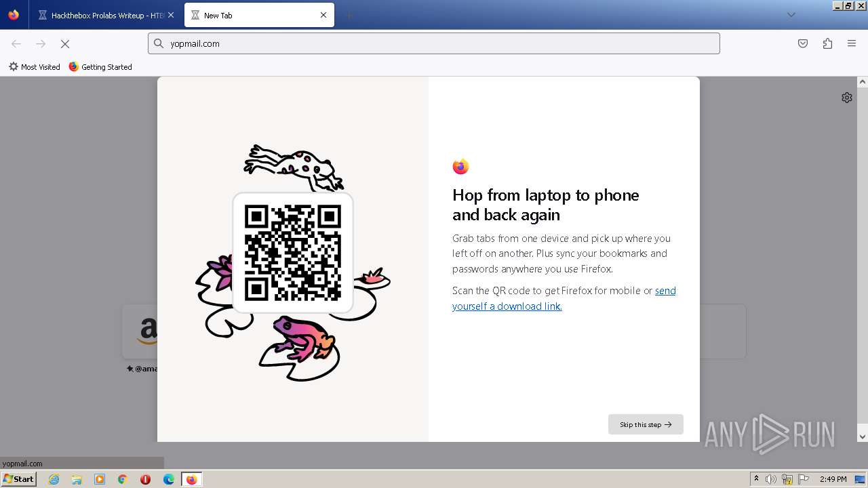Expand the list all tabs dropdown
The height and width of the screenshot is (488, 868).
point(791,15)
